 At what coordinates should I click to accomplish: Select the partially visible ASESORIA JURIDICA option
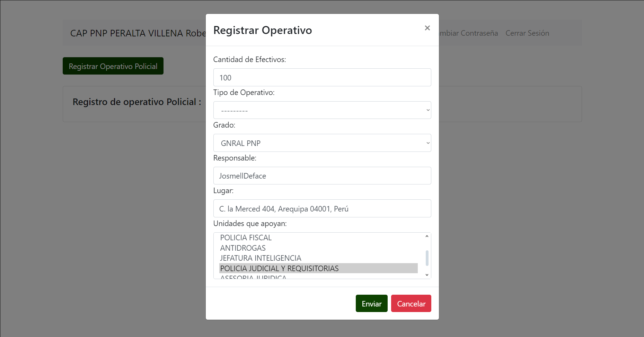click(253, 277)
